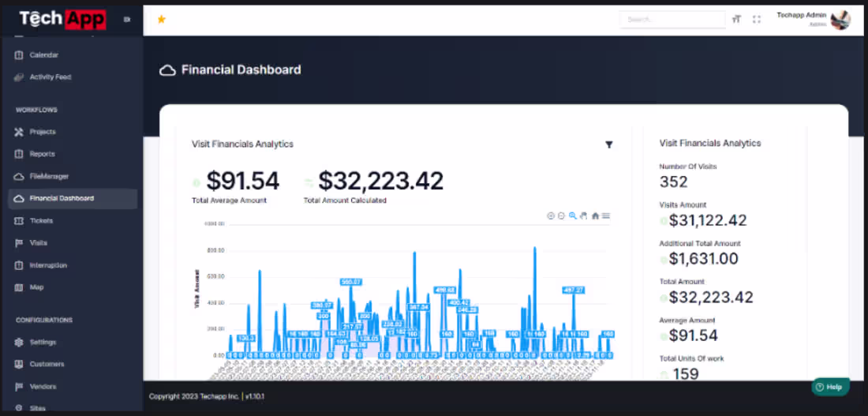Click the Reports icon in sidebar

tap(19, 154)
